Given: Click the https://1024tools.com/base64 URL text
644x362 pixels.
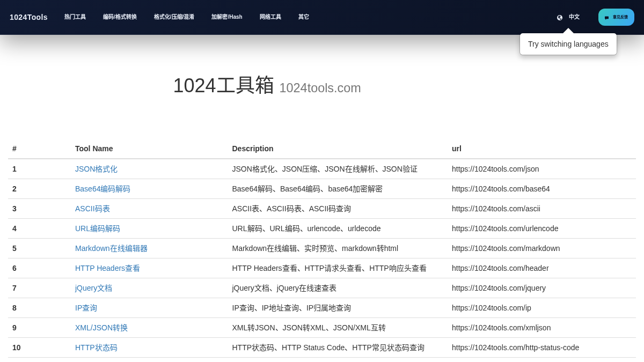Looking at the screenshot, I should coord(501,189).
